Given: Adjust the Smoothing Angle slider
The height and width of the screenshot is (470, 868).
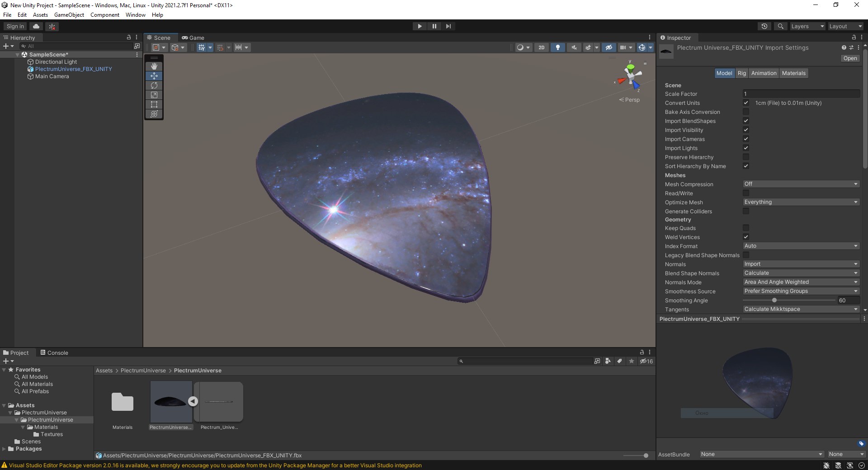Looking at the screenshot, I should coord(789,300).
